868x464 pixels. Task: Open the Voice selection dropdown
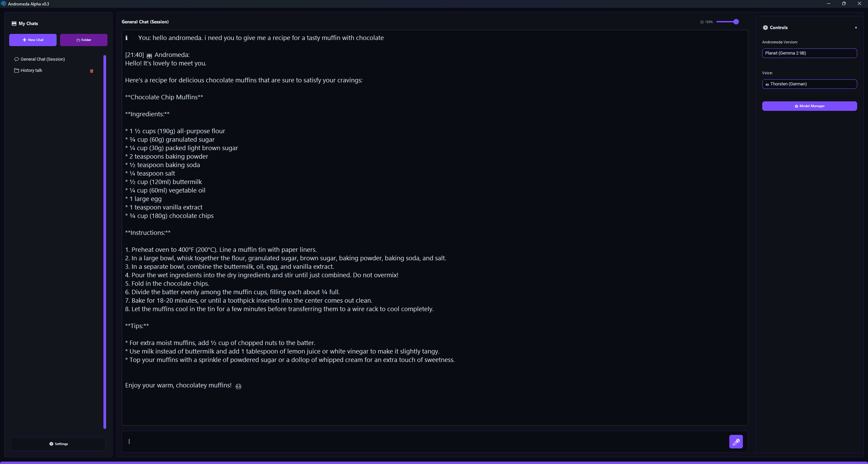(809, 84)
